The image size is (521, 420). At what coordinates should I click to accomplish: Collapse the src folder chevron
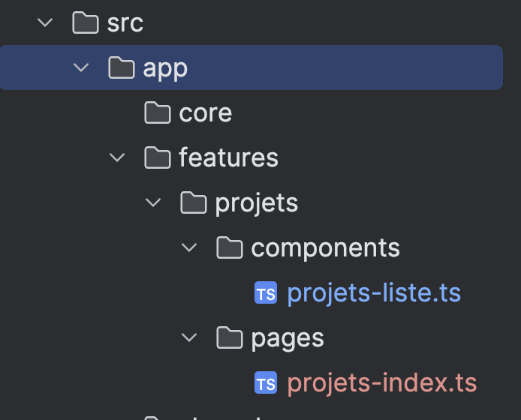(x=45, y=23)
